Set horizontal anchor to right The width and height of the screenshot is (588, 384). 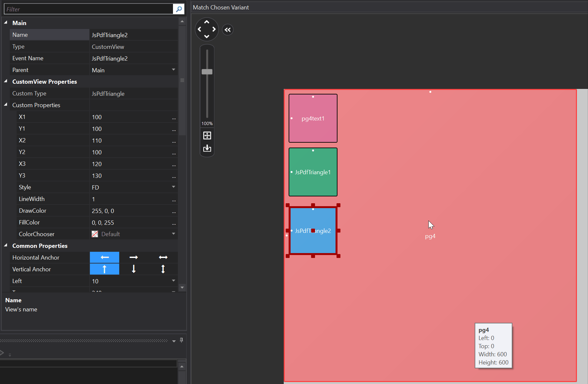pyautogui.click(x=134, y=257)
